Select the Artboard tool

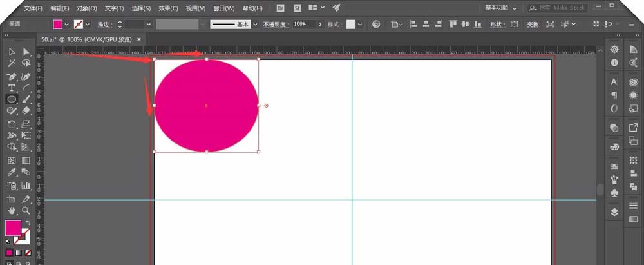coord(12,199)
